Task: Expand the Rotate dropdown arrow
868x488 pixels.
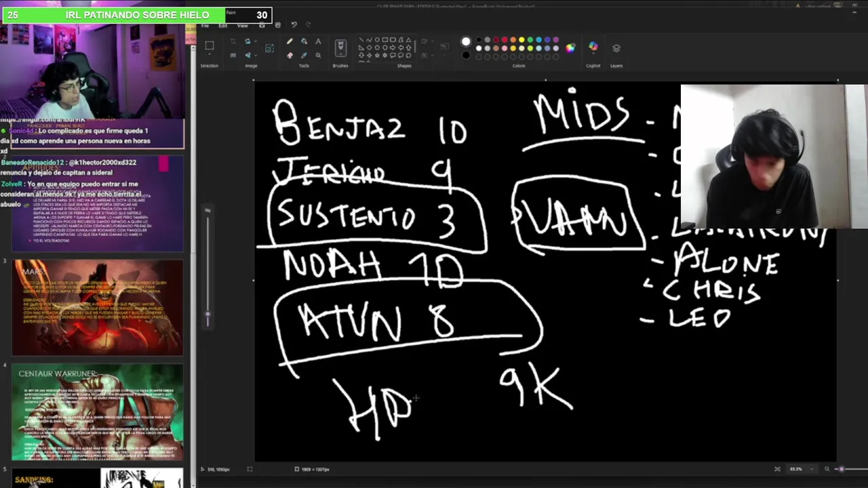Action: tap(256, 41)
